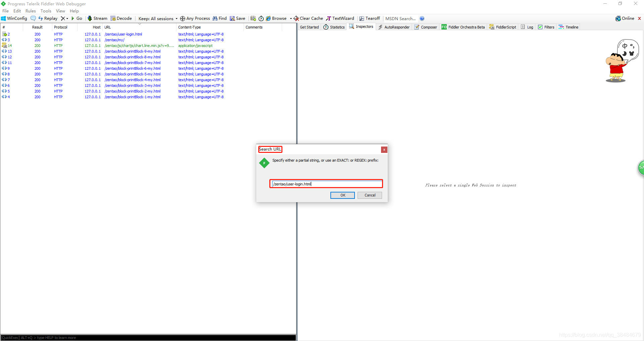Open the Remove (X) sessions dropdown
The width and height of the screenshot is (644, 341).
(x=64, y=18)
